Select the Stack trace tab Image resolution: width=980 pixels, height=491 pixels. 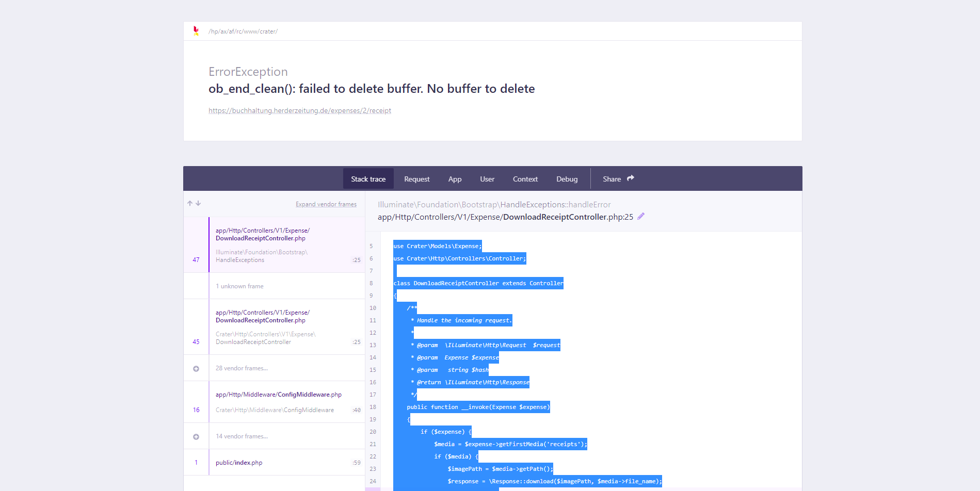pyautogui.click(x=368, y=178)
